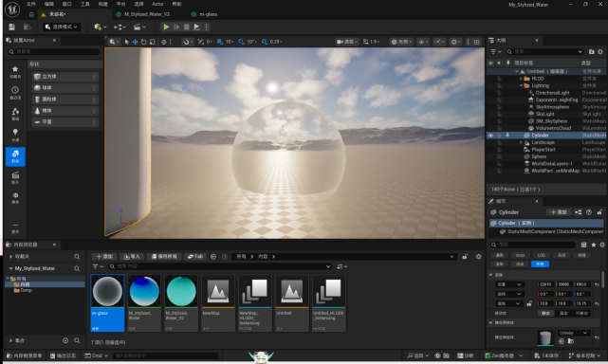
Task: Stop the simulation with square button
Action: point(187,27)
